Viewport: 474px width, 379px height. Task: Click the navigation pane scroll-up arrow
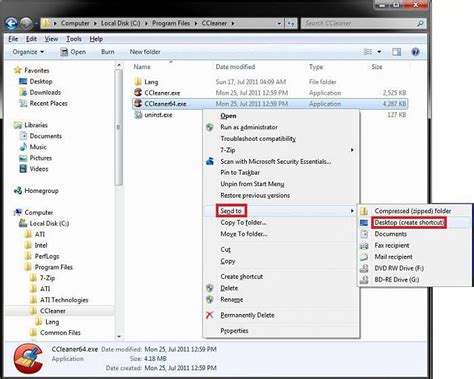(119, 66)
